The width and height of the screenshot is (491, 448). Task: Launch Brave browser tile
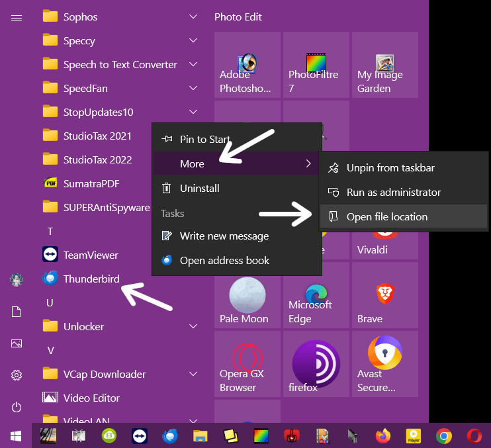tap(385, 295)
